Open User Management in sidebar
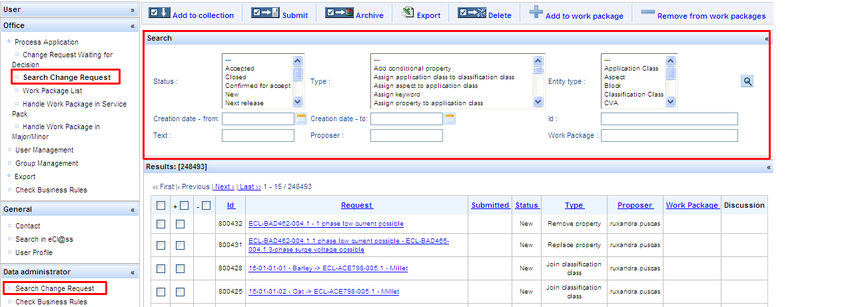Viewport: 868px width, 307px height. coord(44,150)
